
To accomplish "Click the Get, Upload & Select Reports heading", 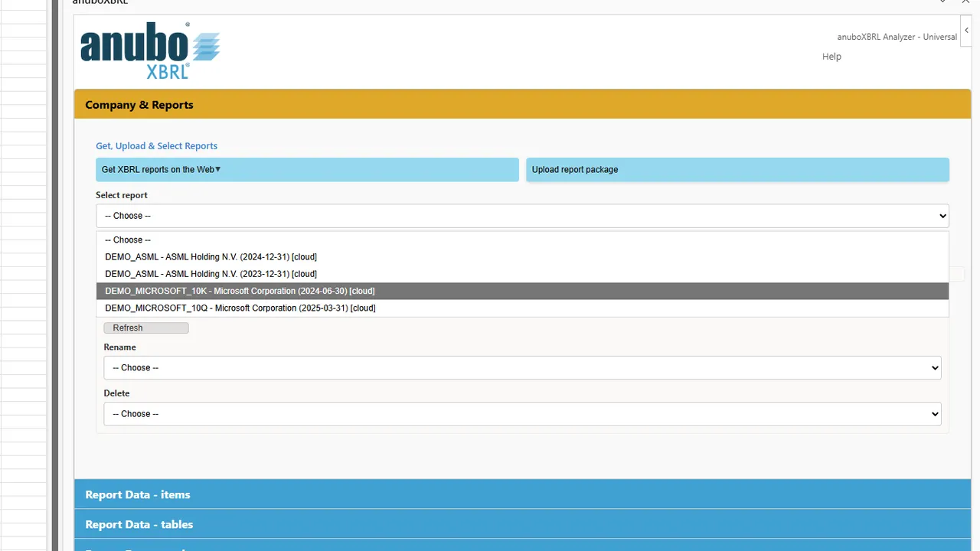I will [x=156, y=146].
